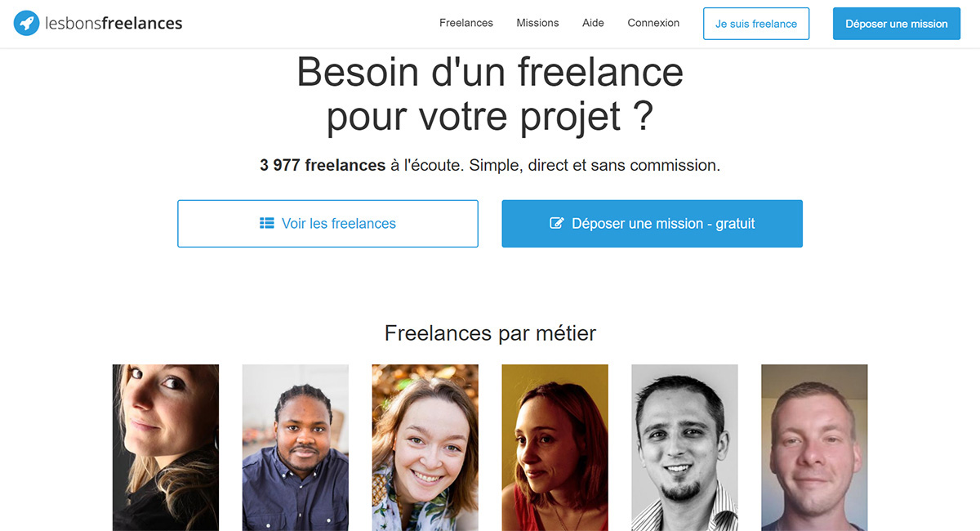Open the black-and-white photo of man with goatee
The width and height of the screenshot is (980, 531).
coord(684,447)
